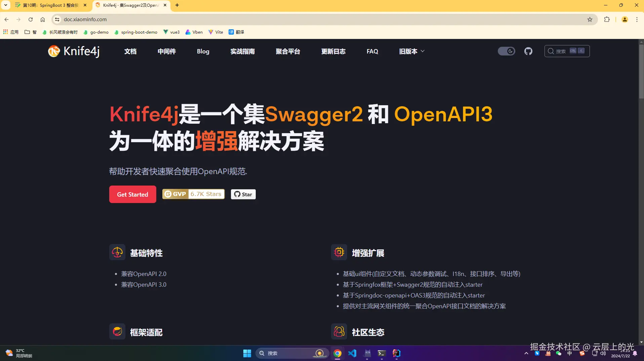This screenshot has height=361, width=644.
Task: Open the volume control in tray
Action: tap(603, 353)
